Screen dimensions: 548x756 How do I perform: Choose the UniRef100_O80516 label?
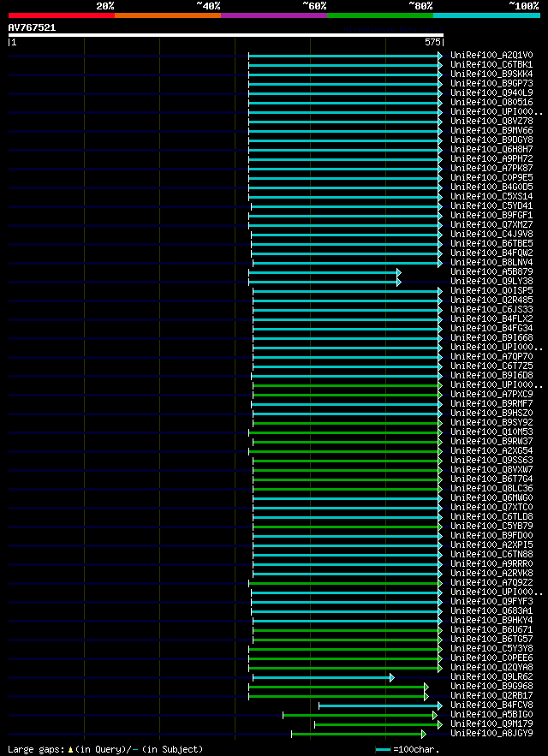491,103
